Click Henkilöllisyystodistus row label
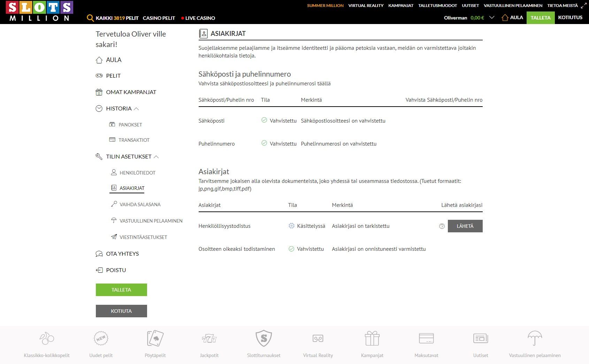 (x=224, y=226)
